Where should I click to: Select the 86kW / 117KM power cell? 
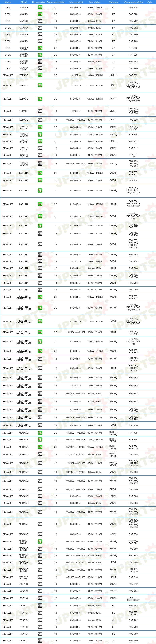95,55
